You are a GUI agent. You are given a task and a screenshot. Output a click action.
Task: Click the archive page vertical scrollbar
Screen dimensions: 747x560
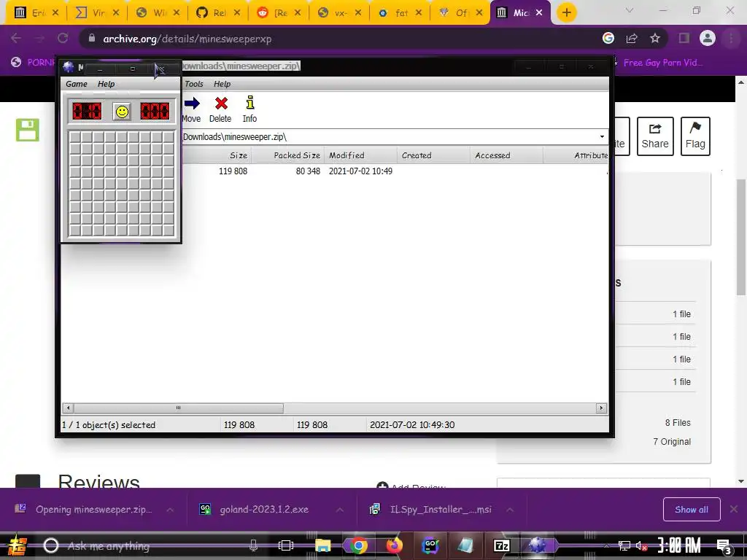(x=741, y=237)
